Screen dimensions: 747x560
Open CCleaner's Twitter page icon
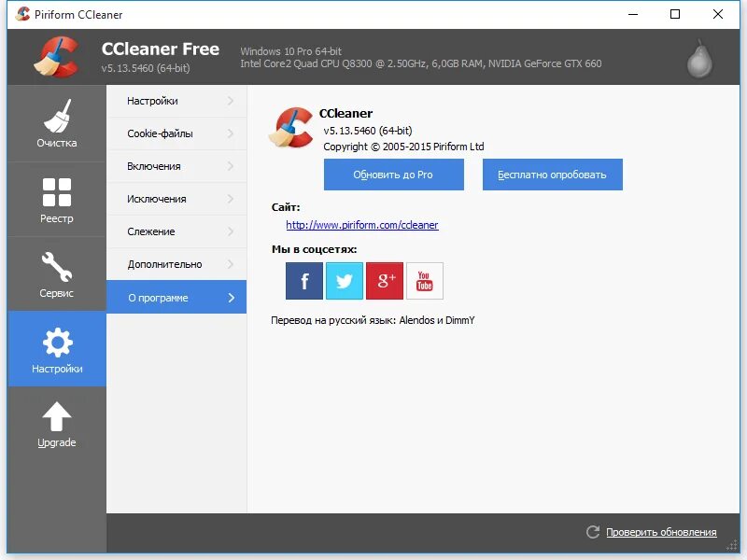point(345,281)
